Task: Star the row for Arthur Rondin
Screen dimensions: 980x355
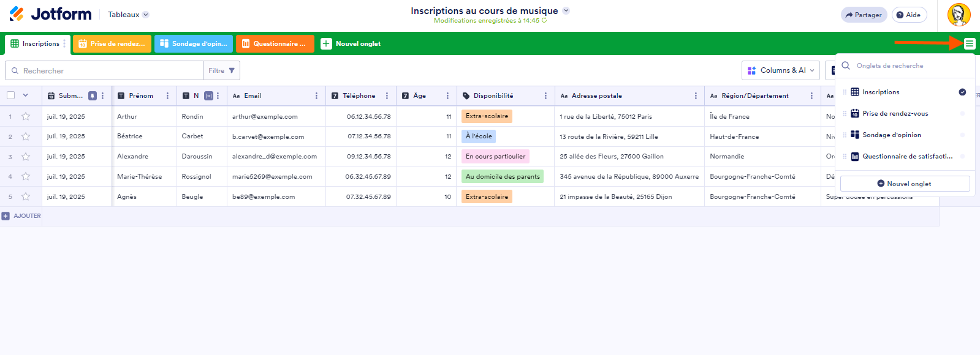Action: pos(26,116)
